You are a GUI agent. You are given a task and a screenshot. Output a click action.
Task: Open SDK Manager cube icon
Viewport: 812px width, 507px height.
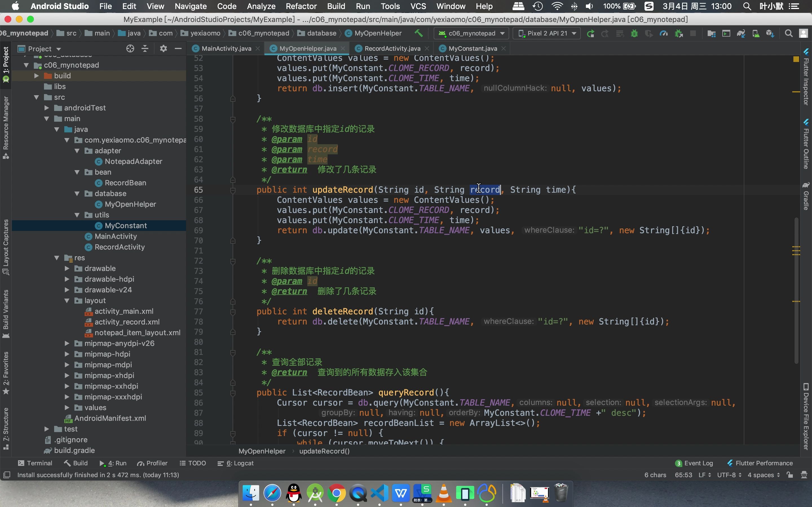770,34
